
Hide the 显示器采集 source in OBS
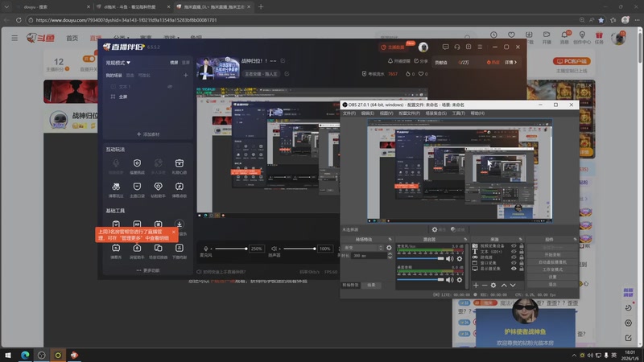click(514, 269)
